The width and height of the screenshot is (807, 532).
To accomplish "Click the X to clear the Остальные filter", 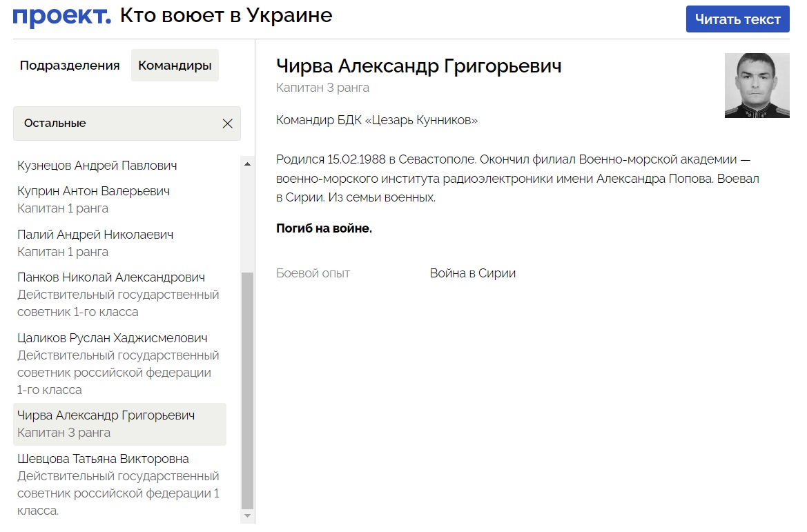I will 228,123.
